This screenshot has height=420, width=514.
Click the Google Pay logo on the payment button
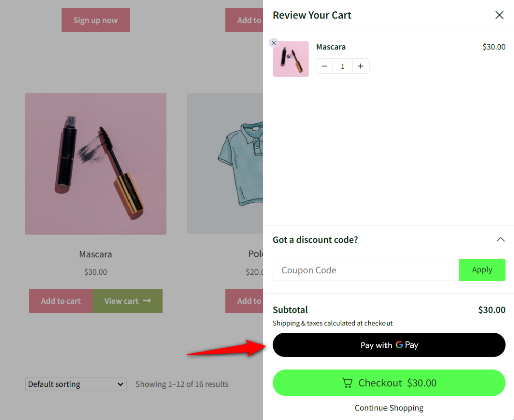[401, 345]
